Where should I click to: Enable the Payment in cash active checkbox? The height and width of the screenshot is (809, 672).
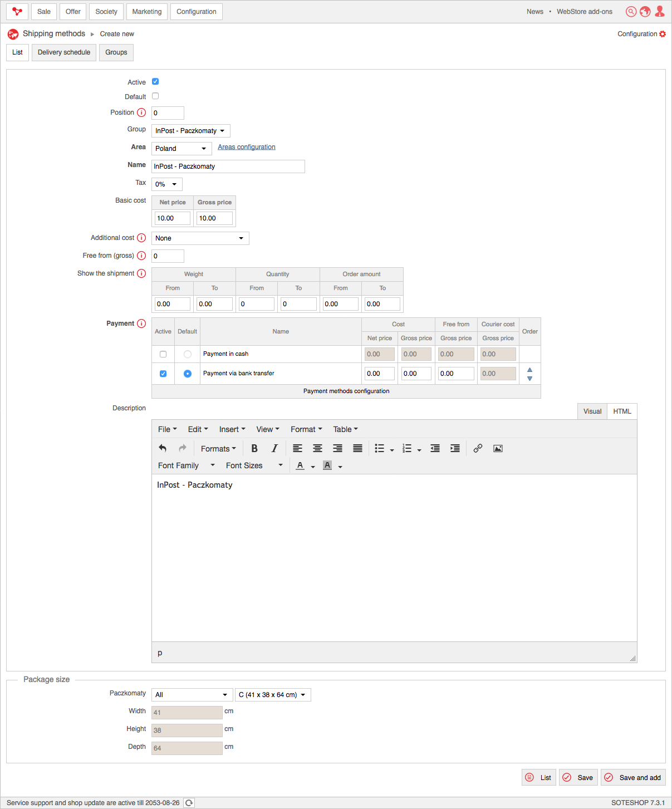click(163, 354)
